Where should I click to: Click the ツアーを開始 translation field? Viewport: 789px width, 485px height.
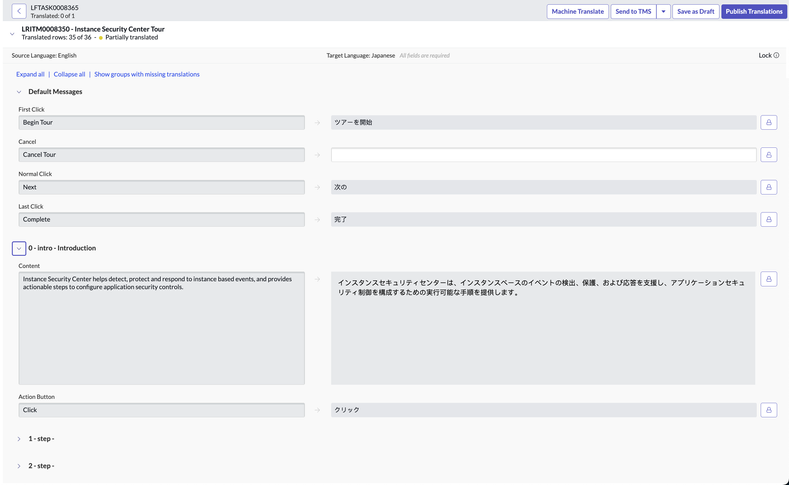point(543,122)
